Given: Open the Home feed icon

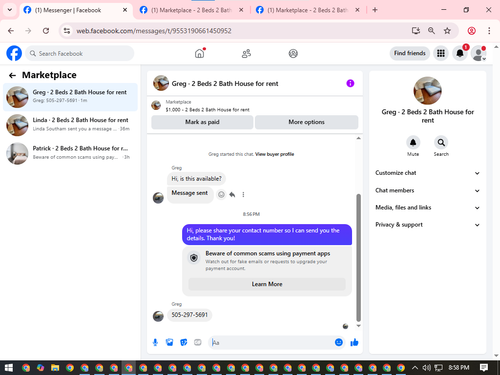Looking at the screenshot, I should pos(200,53).
